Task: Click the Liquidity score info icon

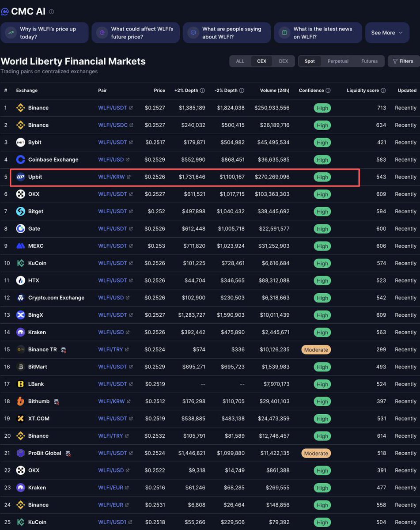Action: tap(383, 91)
